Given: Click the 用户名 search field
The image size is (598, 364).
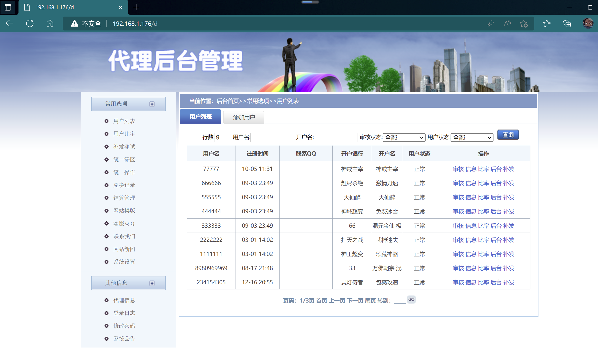Looking at the screenshot, I should click(272, 138).
